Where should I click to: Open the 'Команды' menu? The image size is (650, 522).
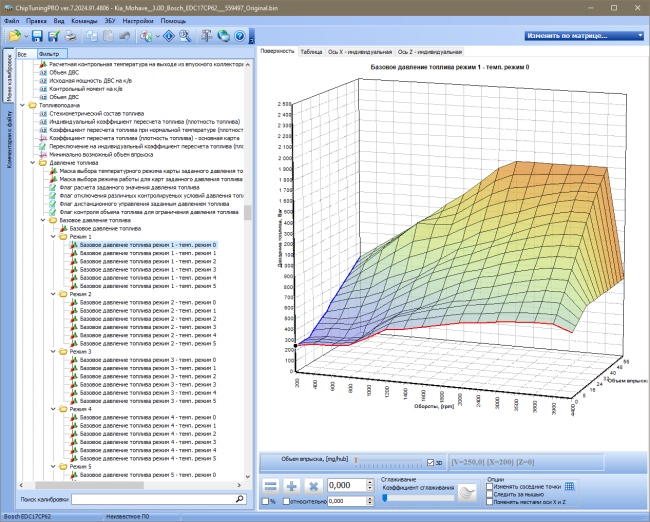(84, 21)
